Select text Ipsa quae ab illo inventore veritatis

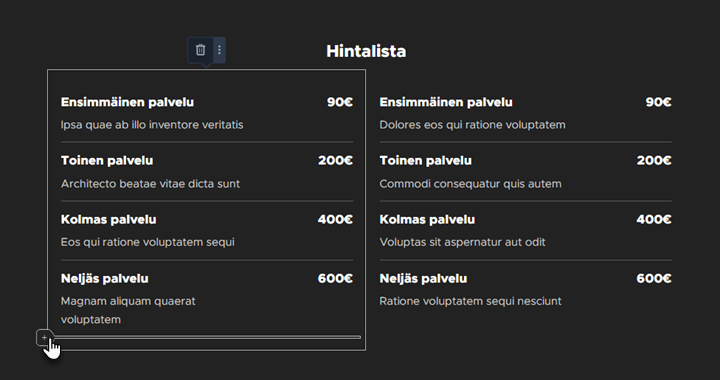tap(152, 125)
